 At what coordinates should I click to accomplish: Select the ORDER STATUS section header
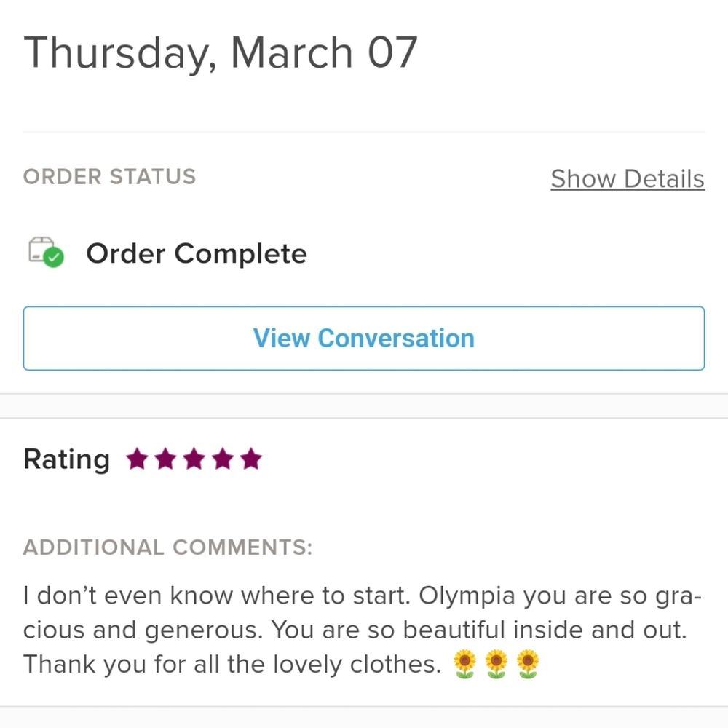pyautogui.click(x=109, y=176)
